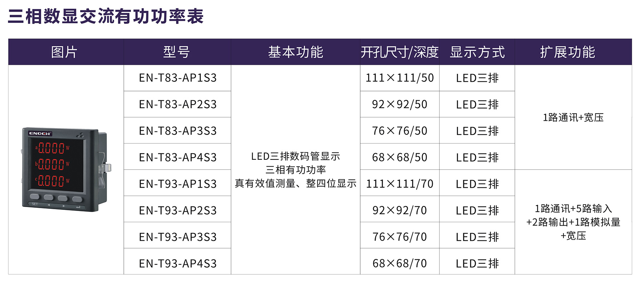The image size is (644, 283).
Task: Select model EN-T93-AP4S3
Action: point(178,264)
